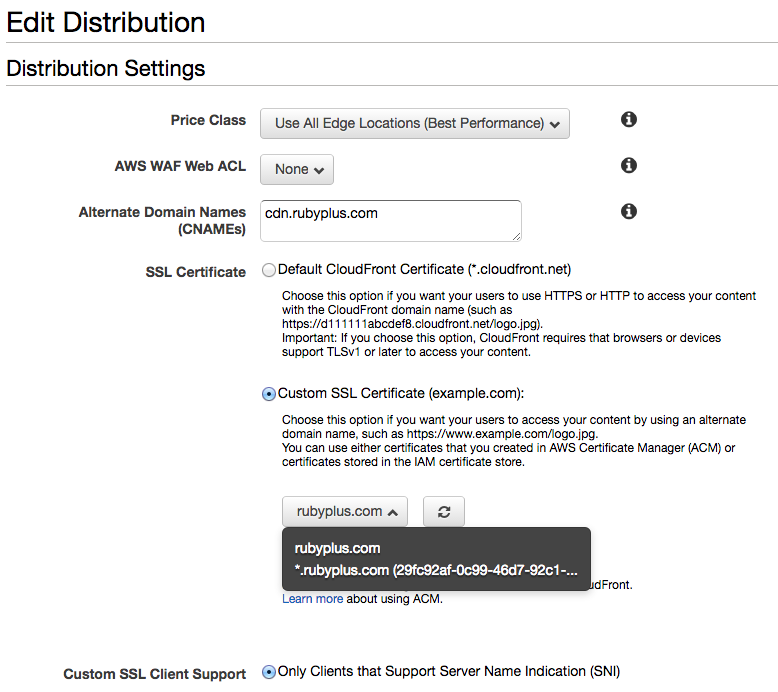Click the SSL Certificate field label
The height and width of the screenshot is (692, 778).
196,272
